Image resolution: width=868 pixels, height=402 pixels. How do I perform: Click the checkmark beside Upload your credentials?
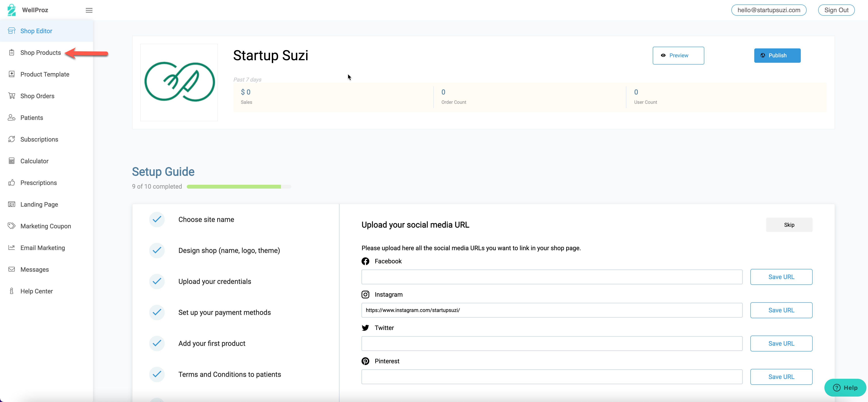157,282
